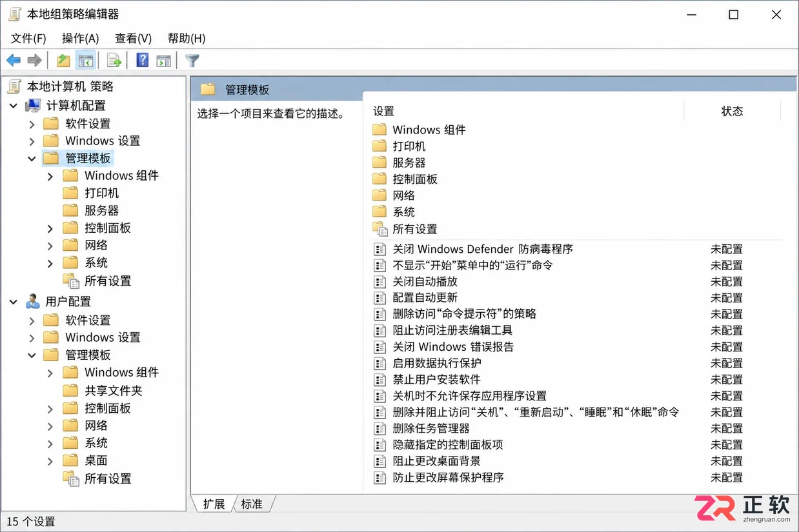Click the Up one level folder icon

click(63, 61)
